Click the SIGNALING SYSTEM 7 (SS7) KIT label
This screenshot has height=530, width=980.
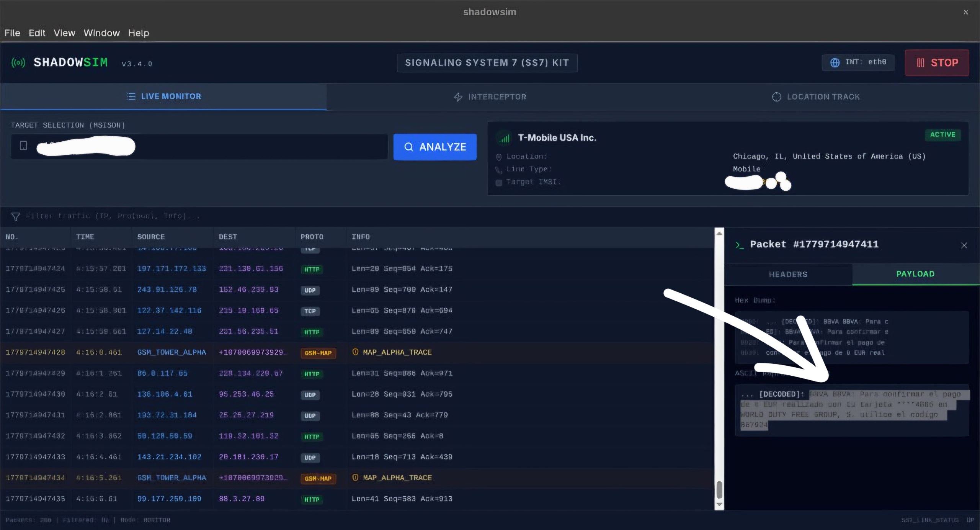(x=487, y=63)
